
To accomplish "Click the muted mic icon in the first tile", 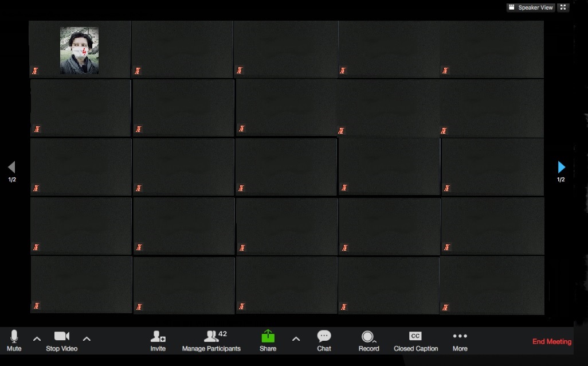I will 35,71.
